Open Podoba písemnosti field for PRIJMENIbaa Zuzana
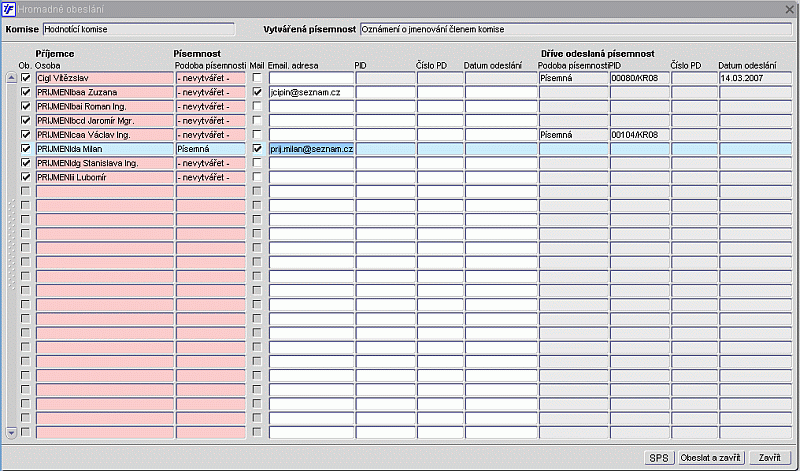This screenshot has width=800, height=471. (x=211, y=92)
